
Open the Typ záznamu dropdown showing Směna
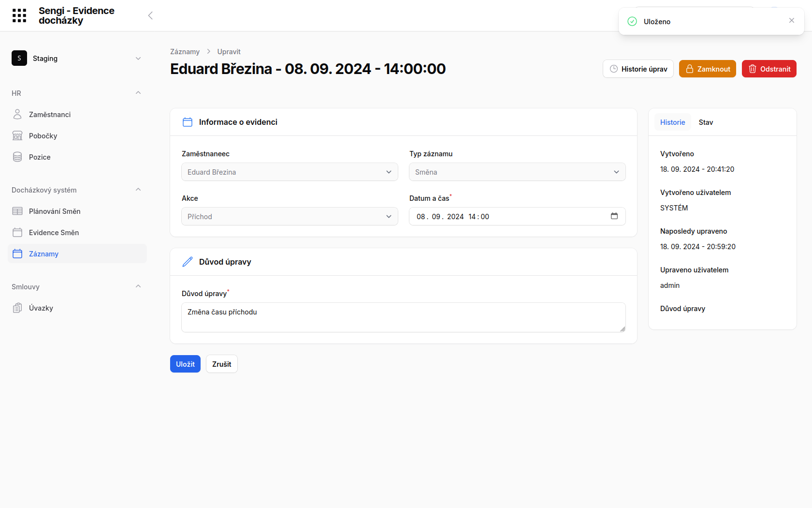517,172
